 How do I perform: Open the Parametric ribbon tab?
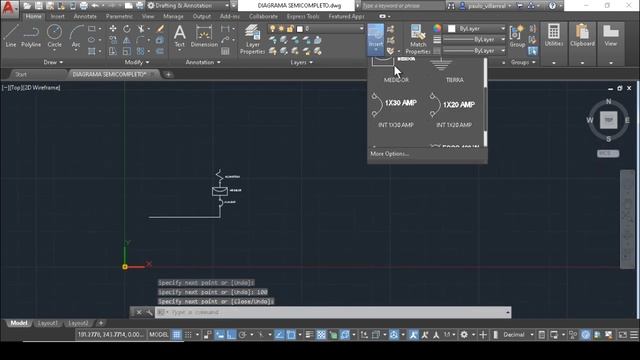pyautogui.click(x=119, y=16)
